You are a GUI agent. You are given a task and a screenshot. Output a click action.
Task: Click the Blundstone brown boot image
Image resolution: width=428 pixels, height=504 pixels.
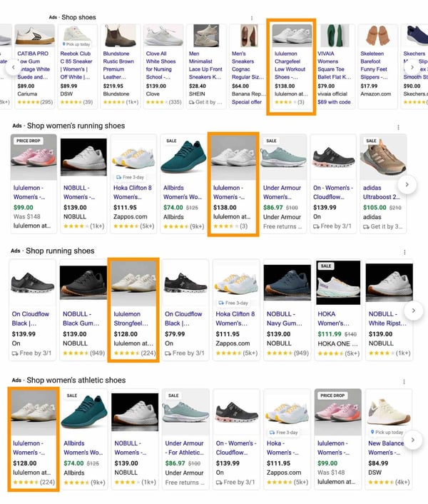[x=121, y=36]
